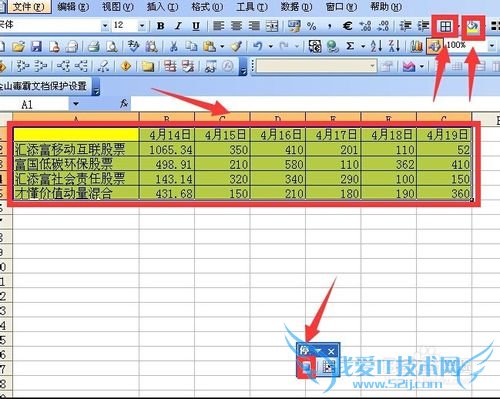Insert a hyperlink using the globe icon
The width and height of the screenshot is (500, 399).
332,46
